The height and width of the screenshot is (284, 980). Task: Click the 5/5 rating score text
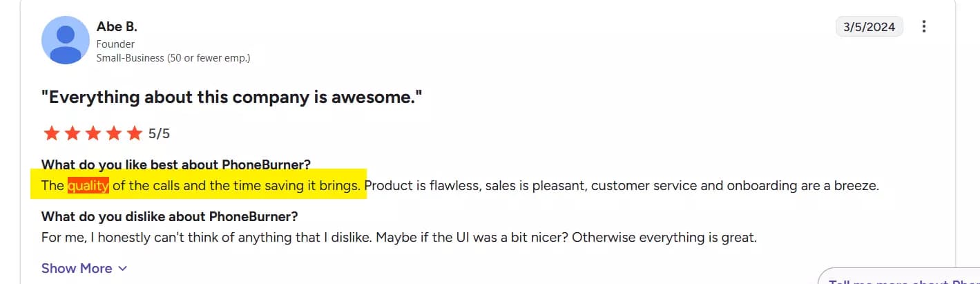coord(159,133)
